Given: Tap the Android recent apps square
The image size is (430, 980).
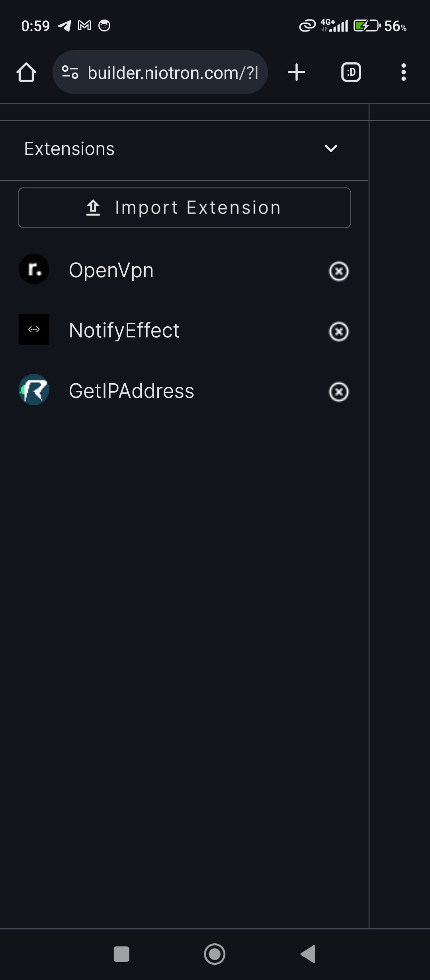Looking at the screenshot, I should 121,954.
